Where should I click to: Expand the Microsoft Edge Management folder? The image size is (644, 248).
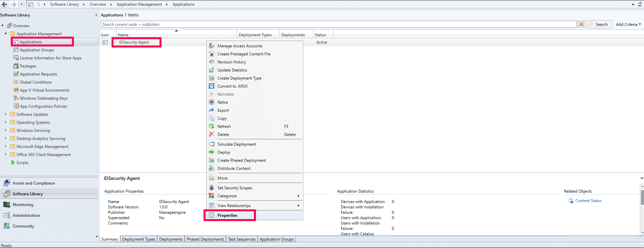coord(6,146)
